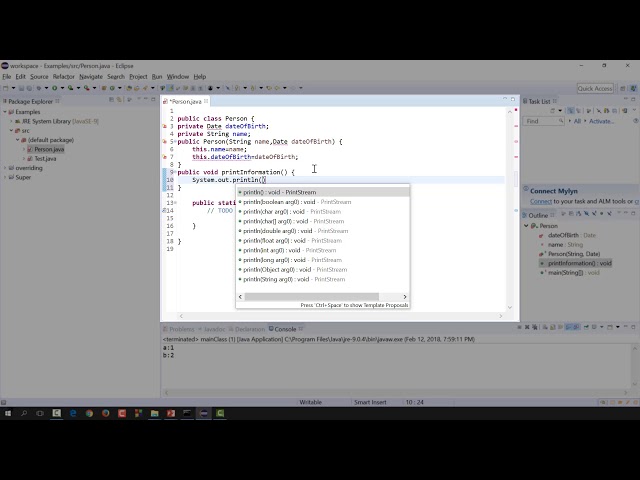This screenshot has width=640, height=480.
Task: Click the New Java Class green C icon
Action: coord(112,88)
